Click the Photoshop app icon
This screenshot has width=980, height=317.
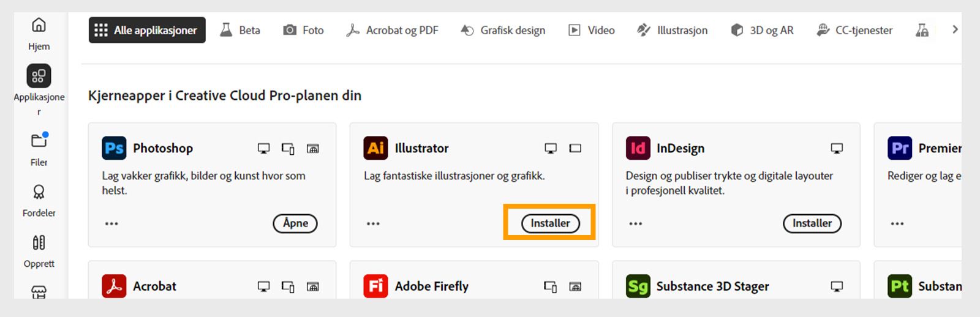pyautogui.click(x=114, y=148)
